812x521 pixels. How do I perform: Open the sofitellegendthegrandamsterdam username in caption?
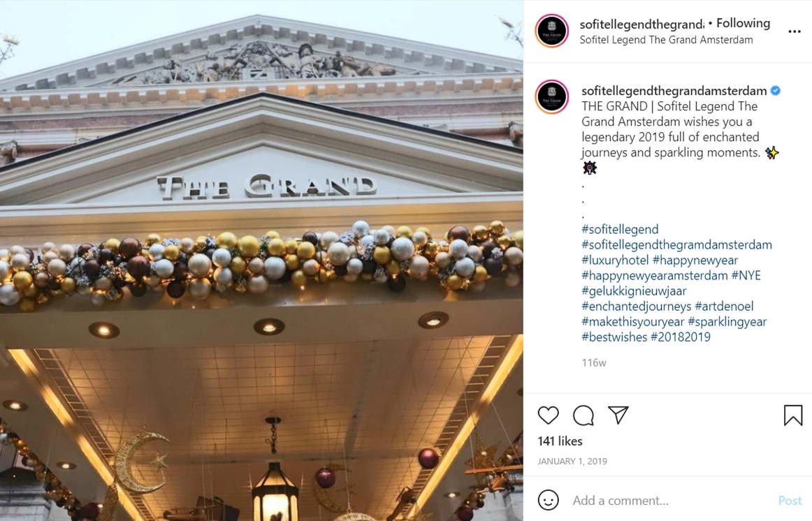coord(674,91)
